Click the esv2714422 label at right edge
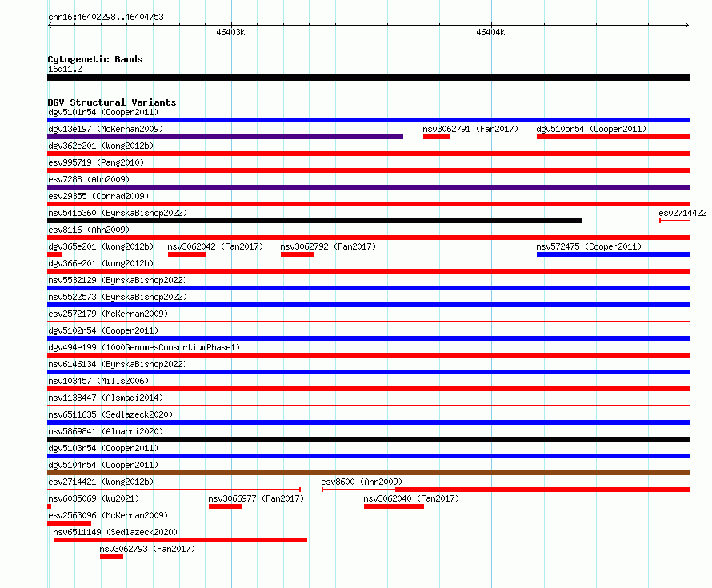The height and width of the screenshot is (588, 712). (x=682, y=213)
